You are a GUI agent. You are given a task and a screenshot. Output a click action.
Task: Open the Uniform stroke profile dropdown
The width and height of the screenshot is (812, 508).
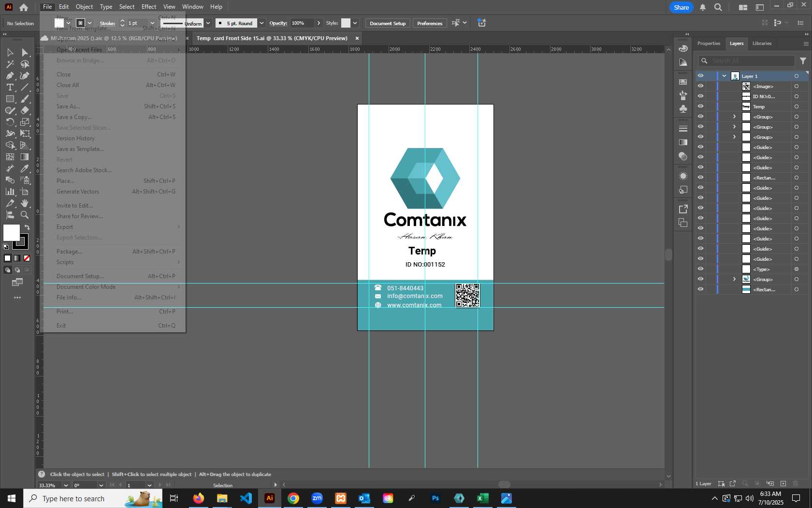[x=208, y=23]
